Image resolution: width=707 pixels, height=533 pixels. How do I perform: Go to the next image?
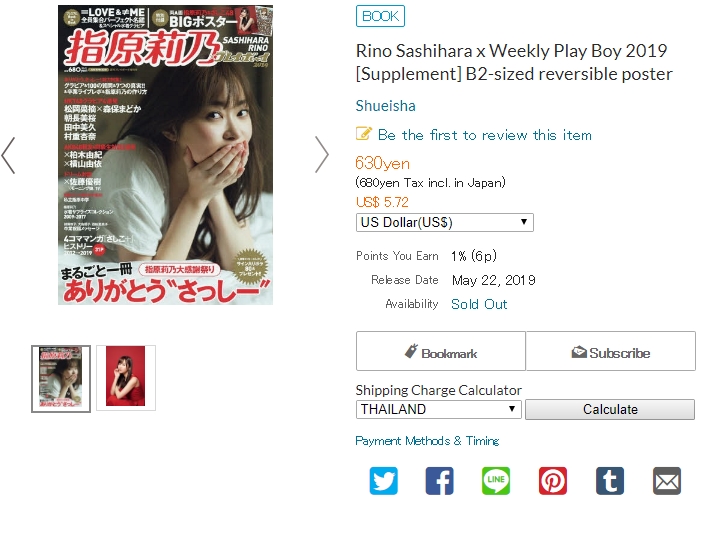[x=321, y=155]
